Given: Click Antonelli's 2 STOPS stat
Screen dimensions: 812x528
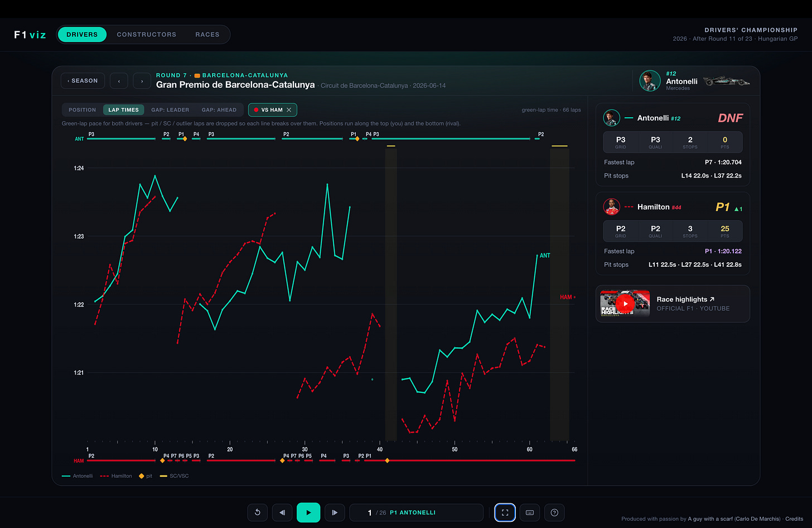Looking at the screenshot, I should [690, 142].
